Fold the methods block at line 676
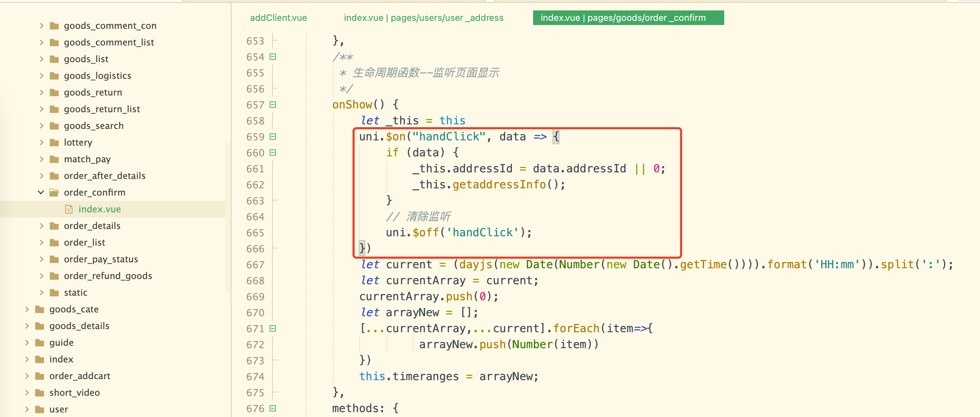 (273, 409)
